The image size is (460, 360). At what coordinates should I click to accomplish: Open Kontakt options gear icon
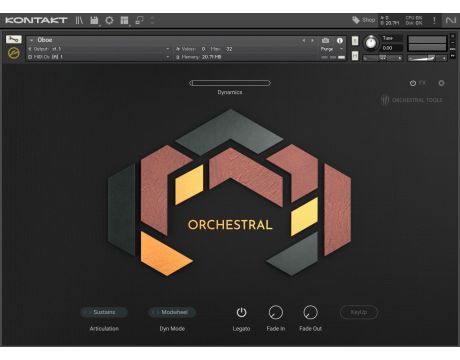point(109,20)
